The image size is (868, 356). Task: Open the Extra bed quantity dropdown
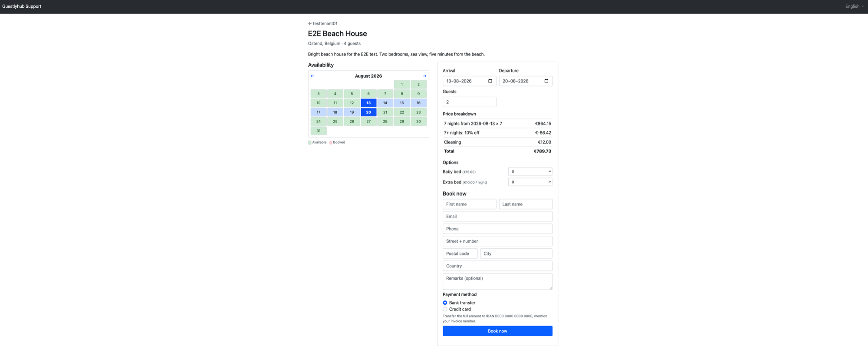point(530,182)
